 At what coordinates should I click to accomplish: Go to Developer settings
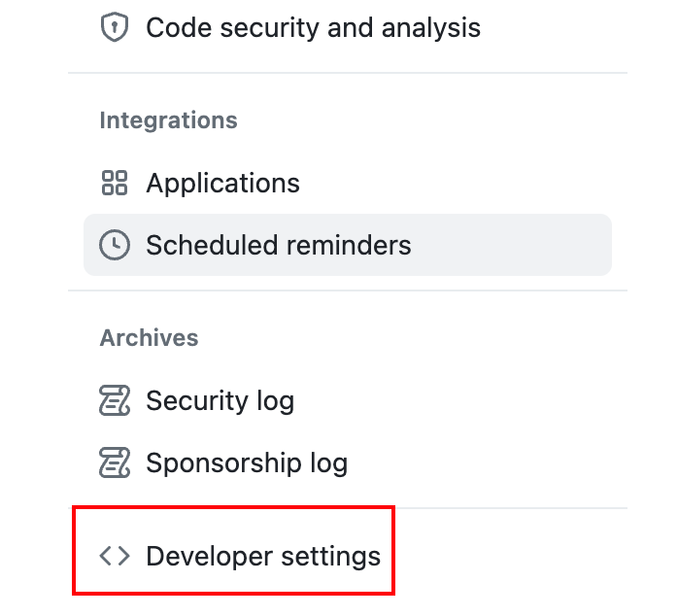click(263, 557)
